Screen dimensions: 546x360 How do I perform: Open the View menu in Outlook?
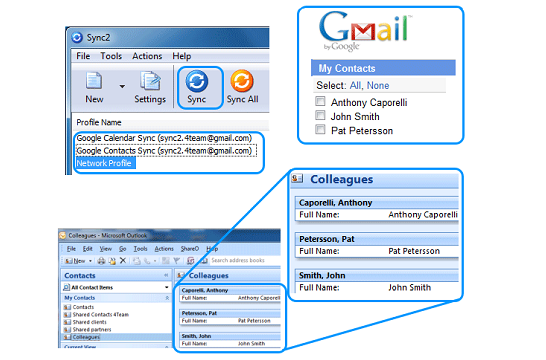[106, 249]
